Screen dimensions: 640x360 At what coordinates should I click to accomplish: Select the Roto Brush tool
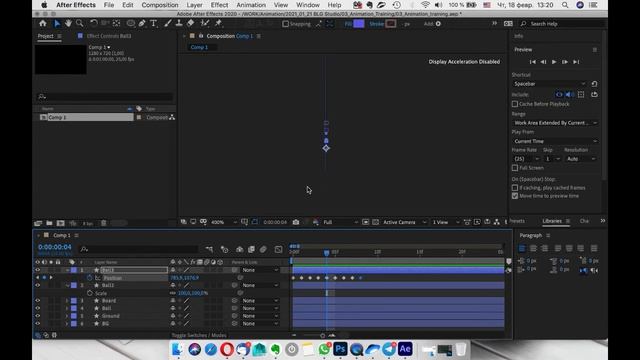(204, 24)
